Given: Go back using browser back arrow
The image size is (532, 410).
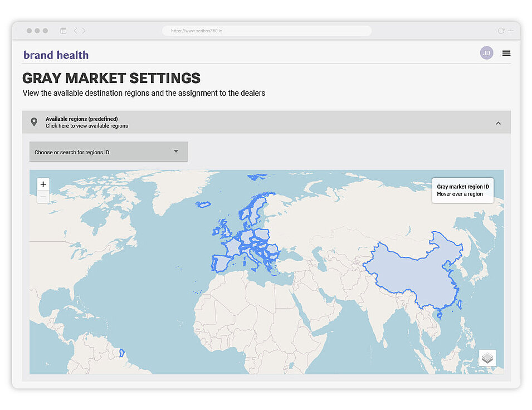Looking at the screenshot, I should click(x=76, y=31).
